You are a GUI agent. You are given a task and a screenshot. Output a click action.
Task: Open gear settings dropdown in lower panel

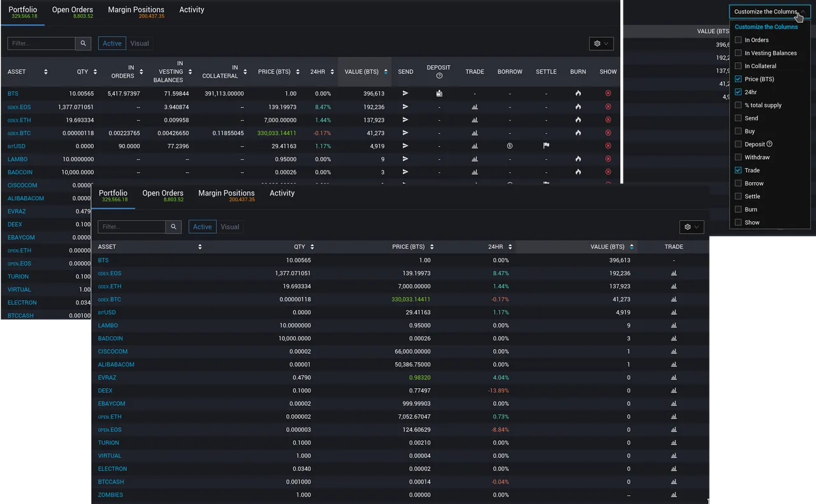pos(692,227)
